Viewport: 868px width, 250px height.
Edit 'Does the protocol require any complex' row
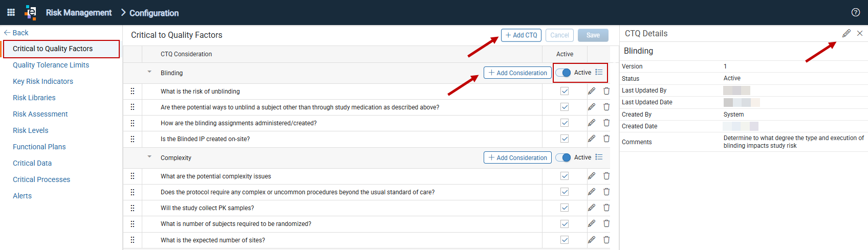coord(592,192)
